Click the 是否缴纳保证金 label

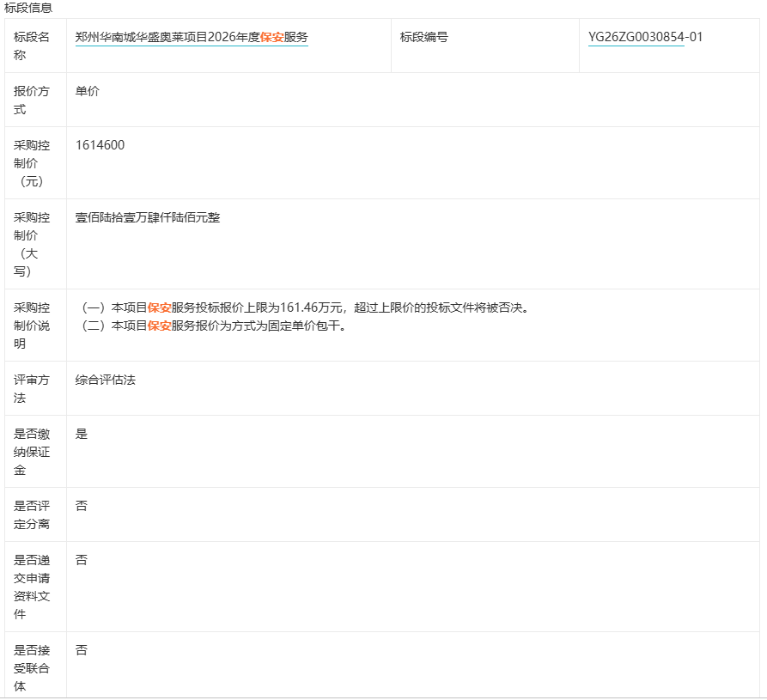(33, 452)
